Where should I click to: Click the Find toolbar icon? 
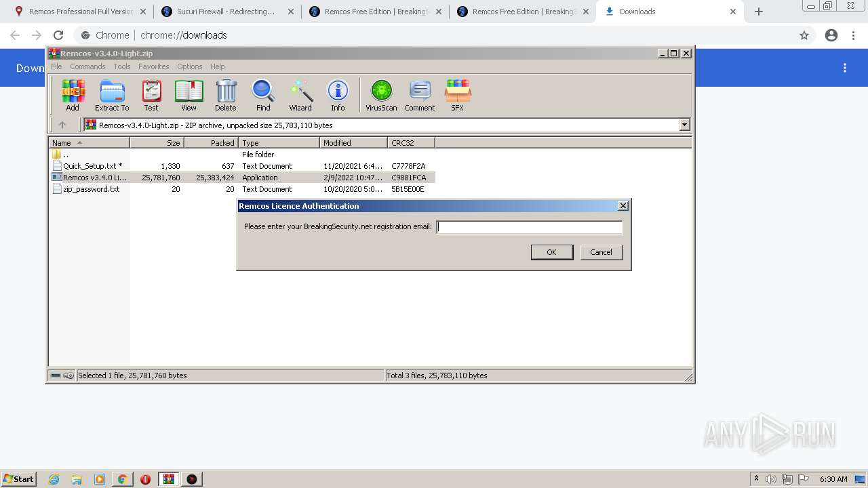263,95
